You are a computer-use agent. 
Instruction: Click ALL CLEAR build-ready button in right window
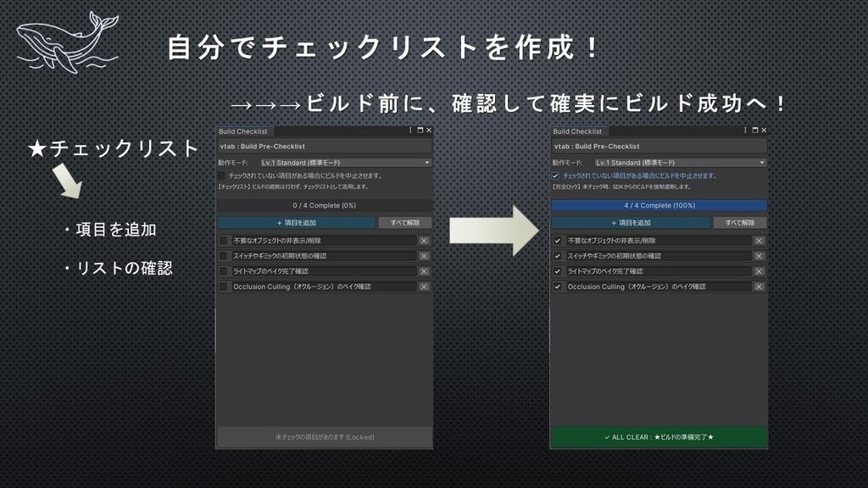point(659,437)
